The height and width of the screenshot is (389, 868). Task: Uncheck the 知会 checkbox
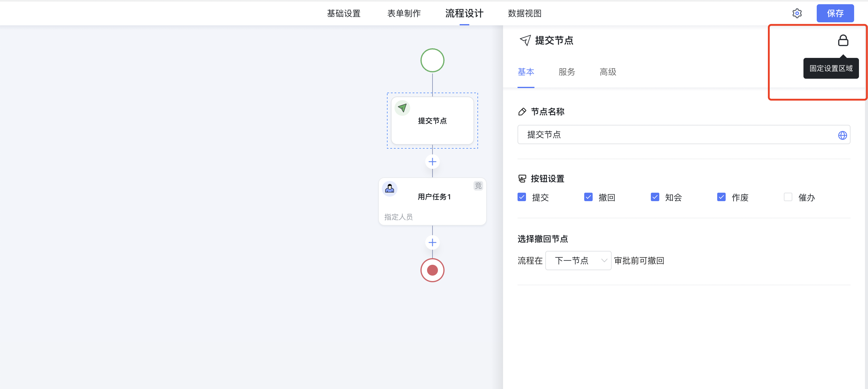pos(655,197)
